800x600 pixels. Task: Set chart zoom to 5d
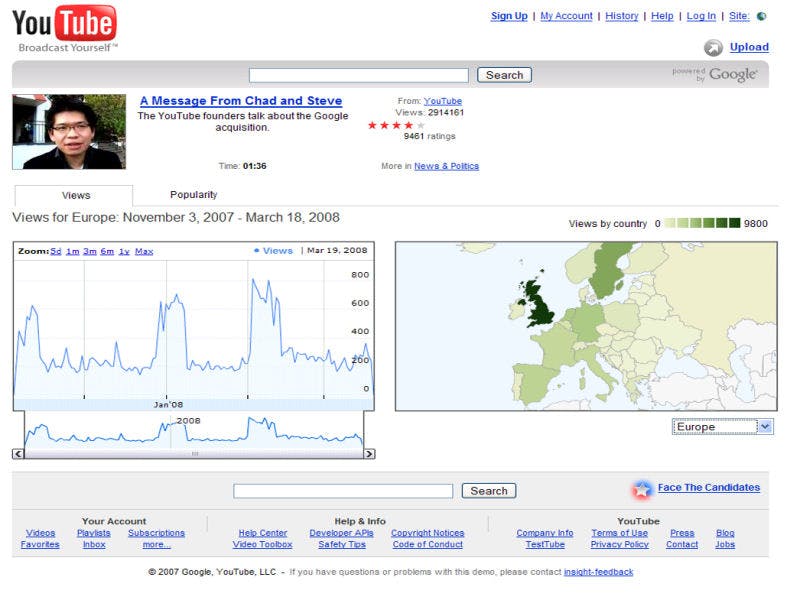[x=56, y=251]
